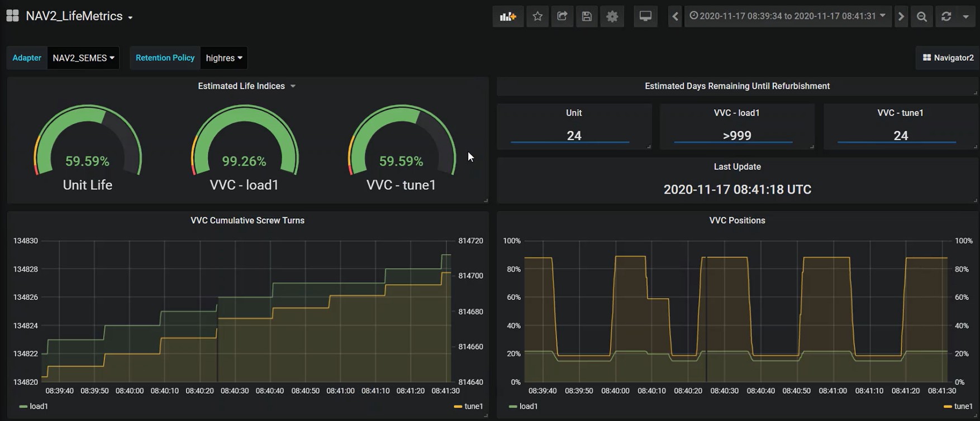Shift time range forward arrow

[901, 17]
